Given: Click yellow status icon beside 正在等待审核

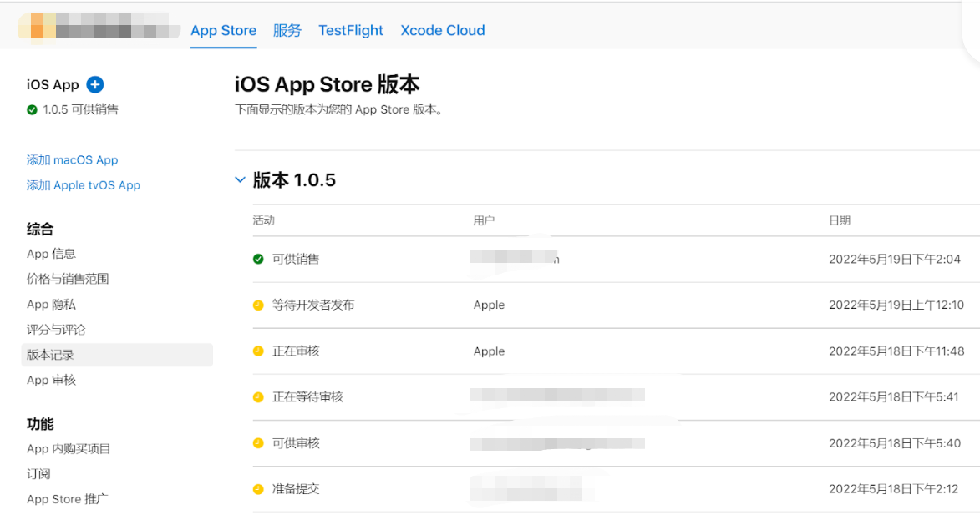Looking at the screenshot, I should point(258,397).
